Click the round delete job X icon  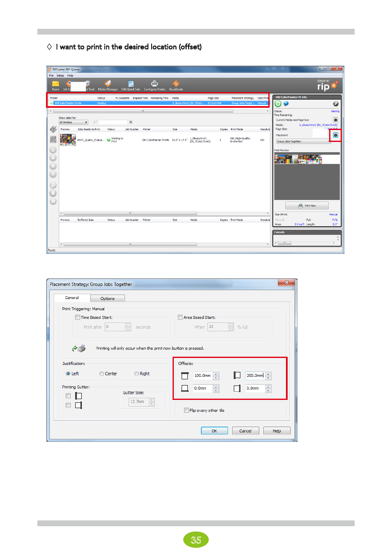coord(53,193)
